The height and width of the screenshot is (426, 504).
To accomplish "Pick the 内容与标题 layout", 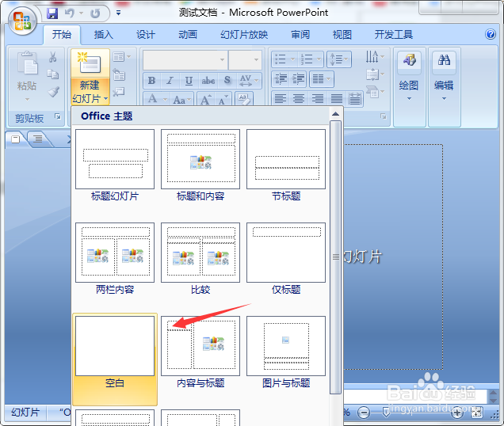I will pyautogui.click(x=200, y=352).
